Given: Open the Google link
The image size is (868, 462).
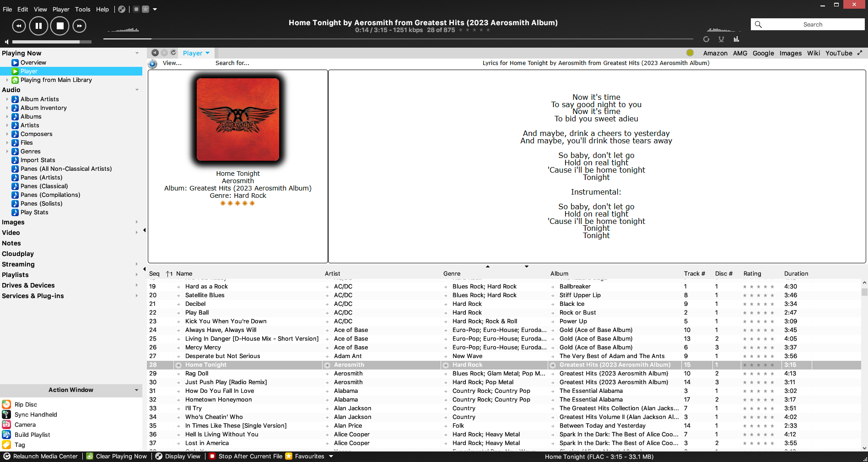Looking at the screenshot, I should point(763,53).
